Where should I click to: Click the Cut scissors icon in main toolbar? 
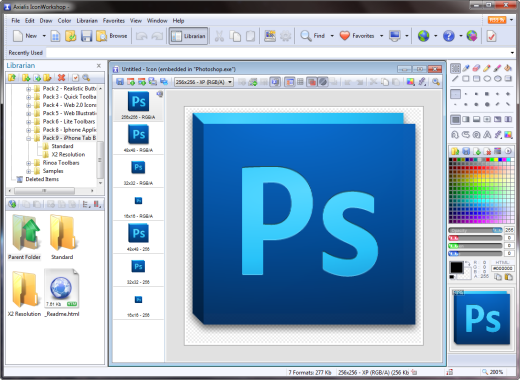tap(219, 36)
